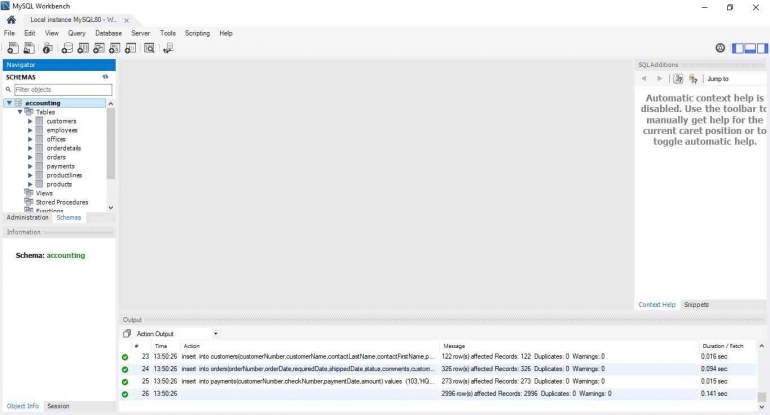Open the object Inspector toolbar icon
Image resolution: width=770 pixels, height=415 pixels.
[48, 48]
